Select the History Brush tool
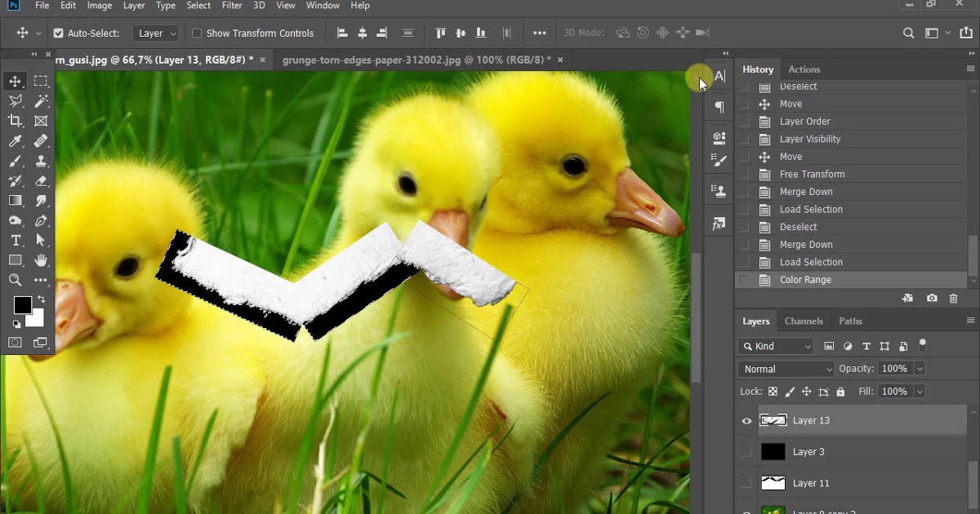Image resolution: width=980 pixels, height=514 pixels. pos(16,181)
